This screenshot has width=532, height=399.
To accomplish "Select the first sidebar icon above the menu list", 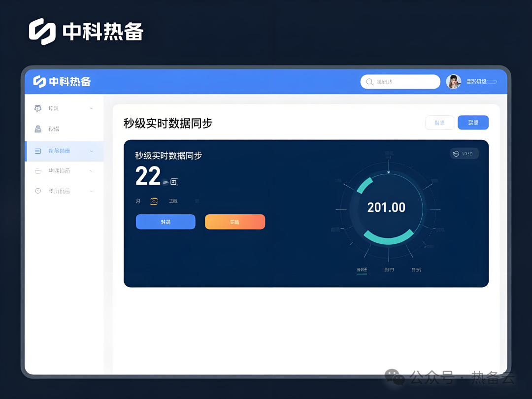I will pos(37,108).
